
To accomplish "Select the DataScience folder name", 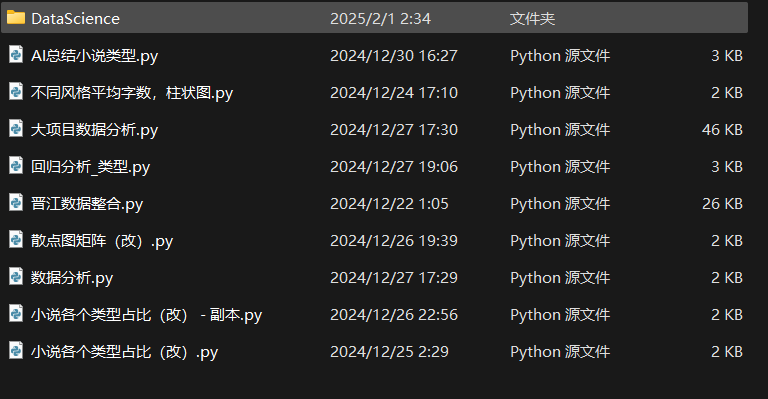I will coord(75,19).
